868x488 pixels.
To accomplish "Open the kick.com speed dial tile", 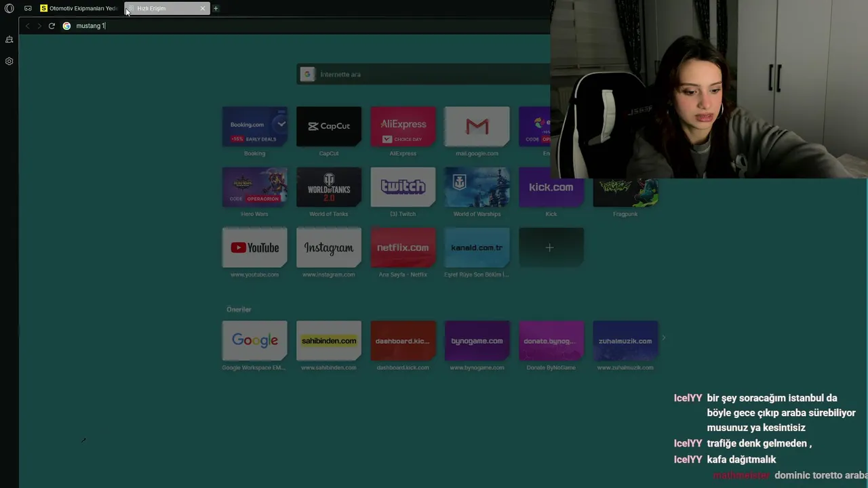I will [x=551, y=187].
